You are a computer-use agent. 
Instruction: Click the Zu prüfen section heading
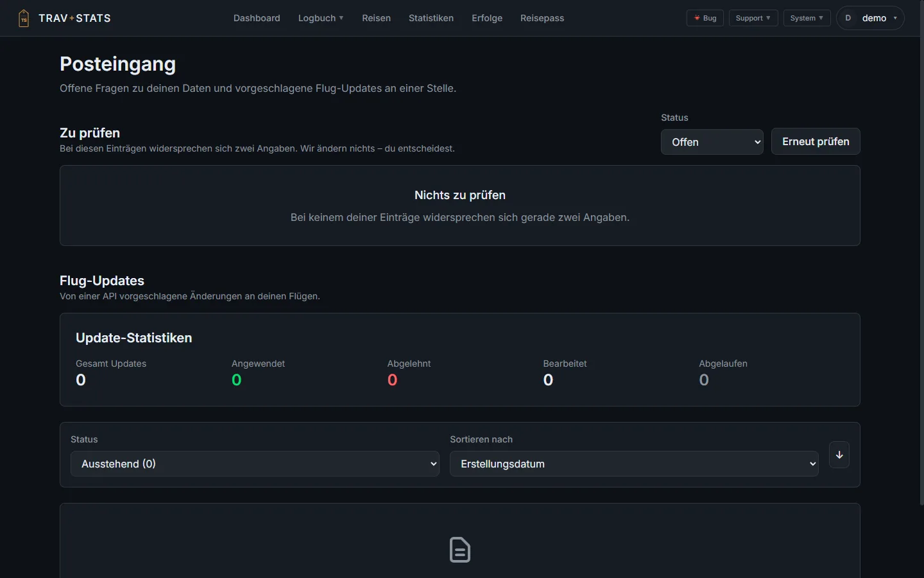pyautogui.click(x=90, y=133)
